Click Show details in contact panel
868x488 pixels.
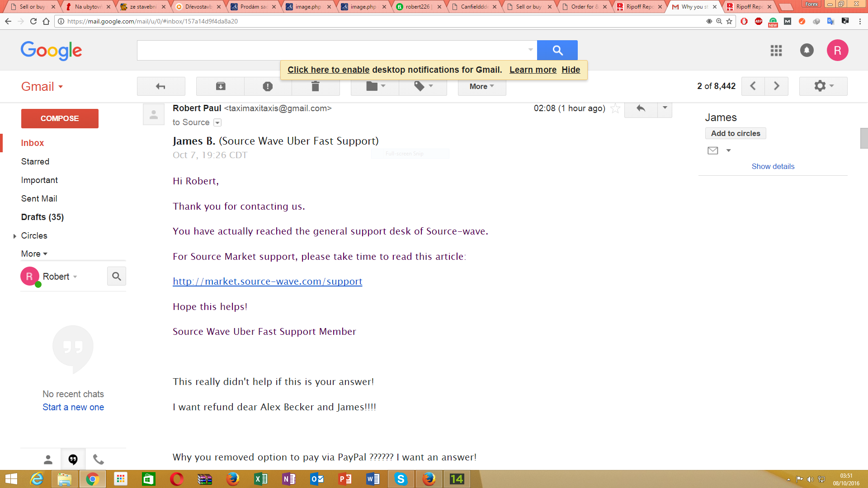click(x=773, y=166)
